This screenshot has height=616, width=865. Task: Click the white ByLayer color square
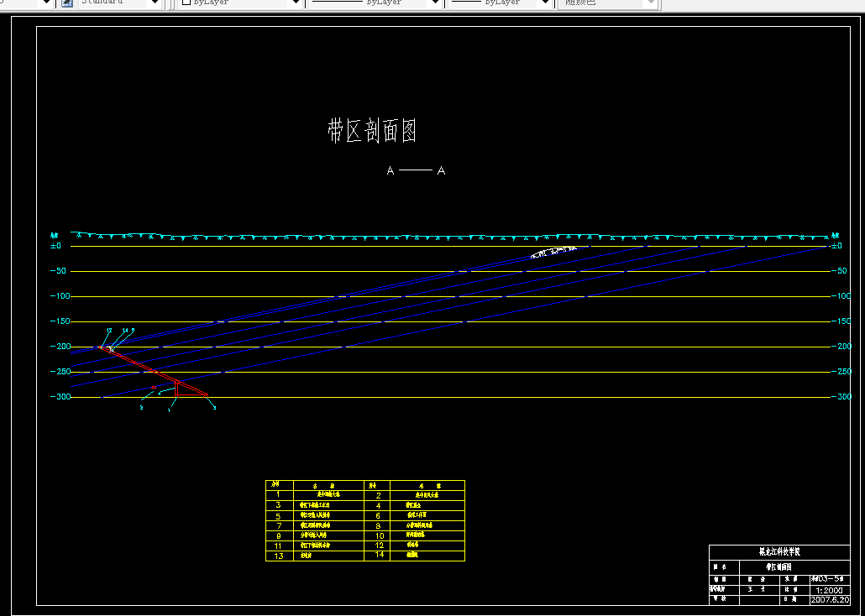point(186,3)
